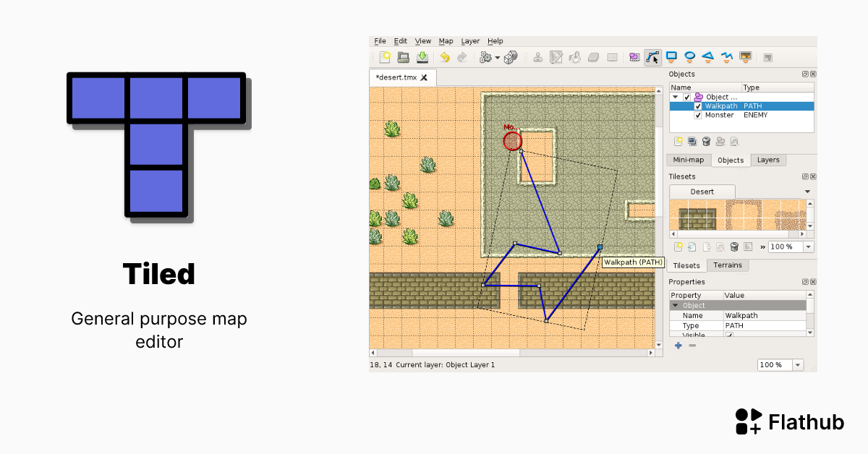Uncheck the Walkpath object visibility checkbox

(698, 106)
